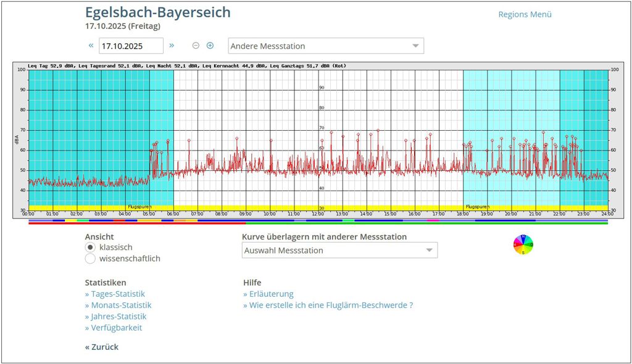
Task: Click the Zurück back link
Action: click(102, 347)
